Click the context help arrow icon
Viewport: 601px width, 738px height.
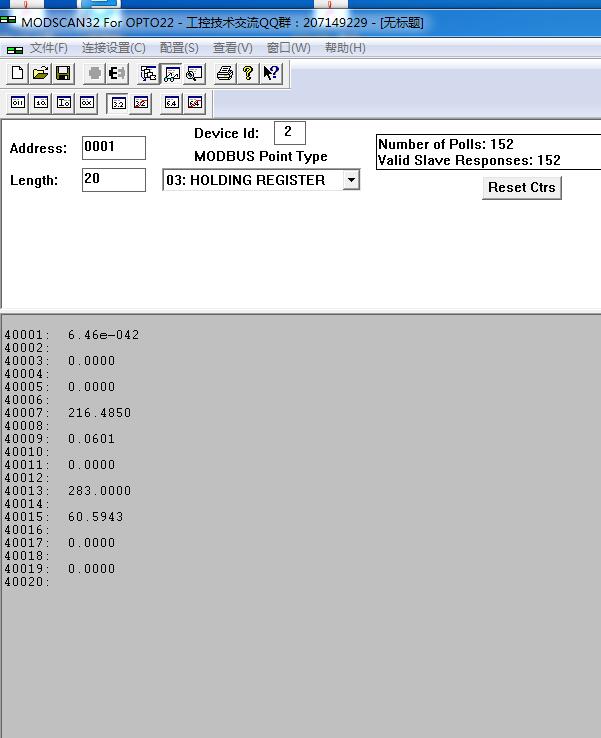[271, 73]
